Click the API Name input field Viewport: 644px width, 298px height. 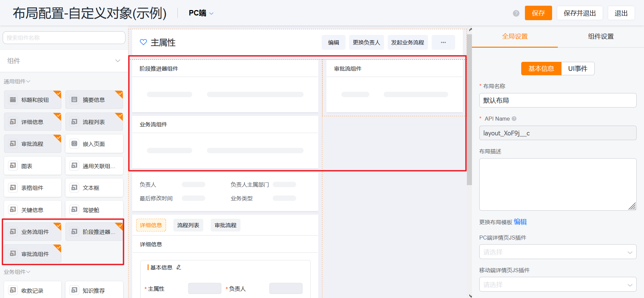tap(558, 133)
